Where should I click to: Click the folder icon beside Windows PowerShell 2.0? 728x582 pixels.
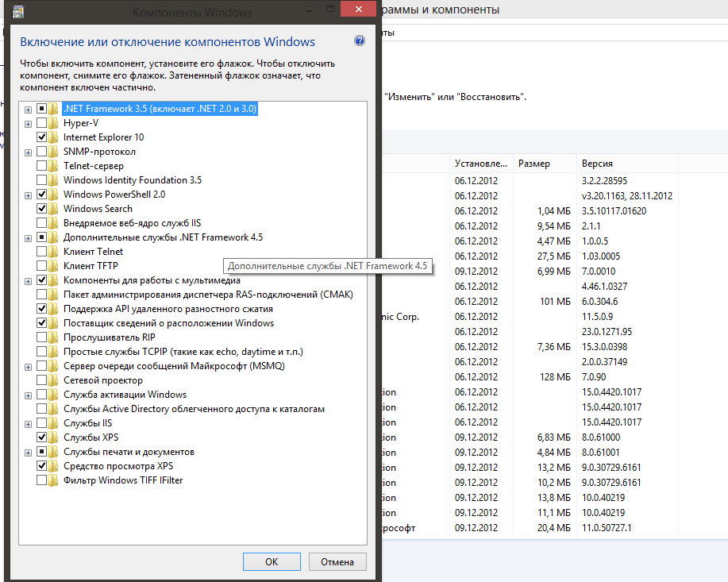(53, 195)
